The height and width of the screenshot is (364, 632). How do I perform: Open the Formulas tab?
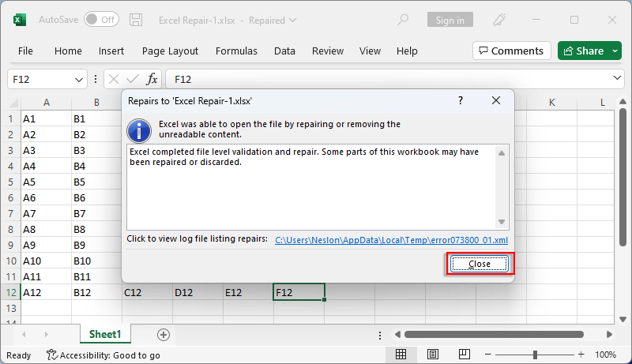[x=236, y=51]
